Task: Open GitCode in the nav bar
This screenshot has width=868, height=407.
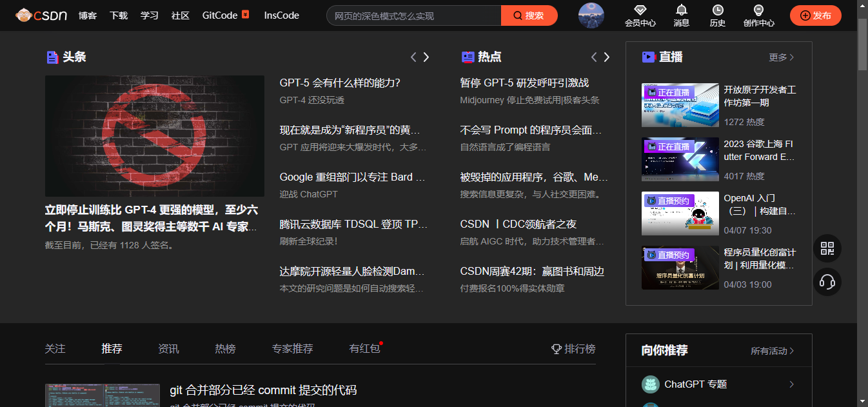Action: click(x=220, y=15)
